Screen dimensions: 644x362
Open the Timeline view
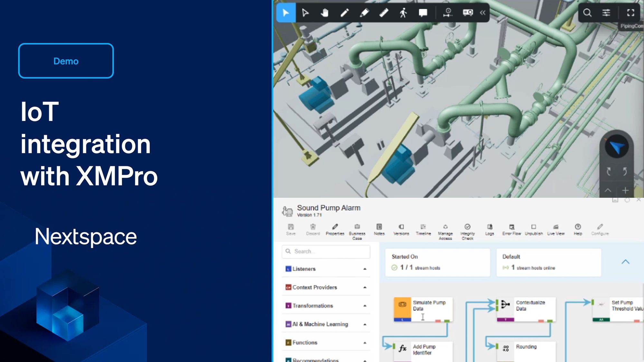[423, 229]
